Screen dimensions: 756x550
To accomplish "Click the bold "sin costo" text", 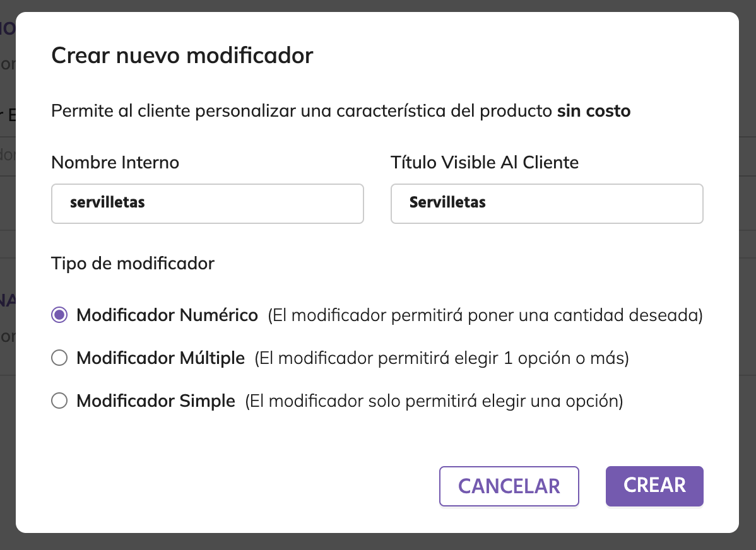I will (593, 112).
